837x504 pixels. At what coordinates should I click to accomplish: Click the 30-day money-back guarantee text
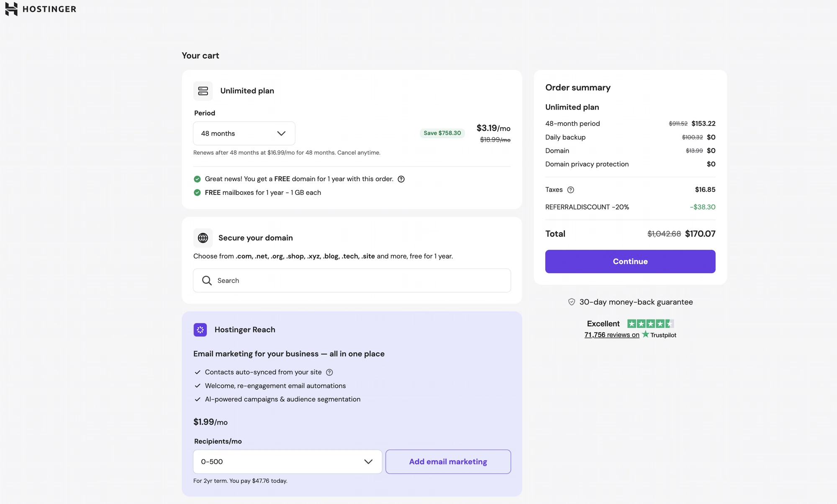636,302
